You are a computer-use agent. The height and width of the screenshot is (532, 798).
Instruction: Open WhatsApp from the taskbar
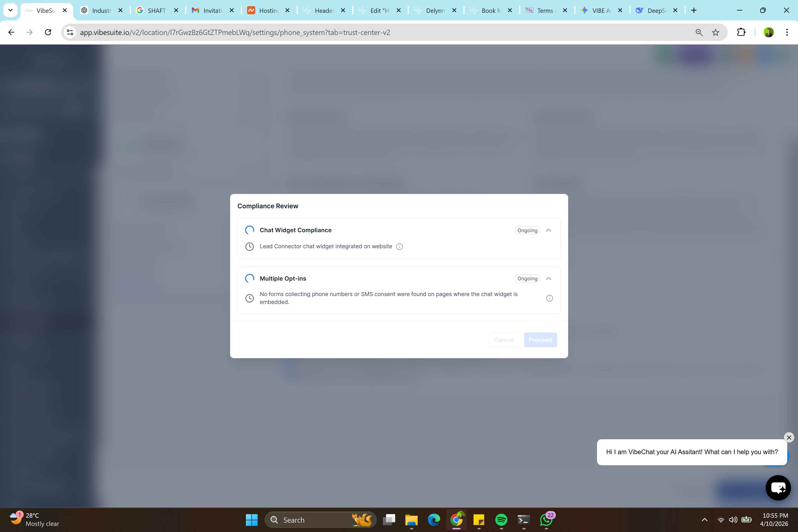pyautogui.click(x=546, y=520)
